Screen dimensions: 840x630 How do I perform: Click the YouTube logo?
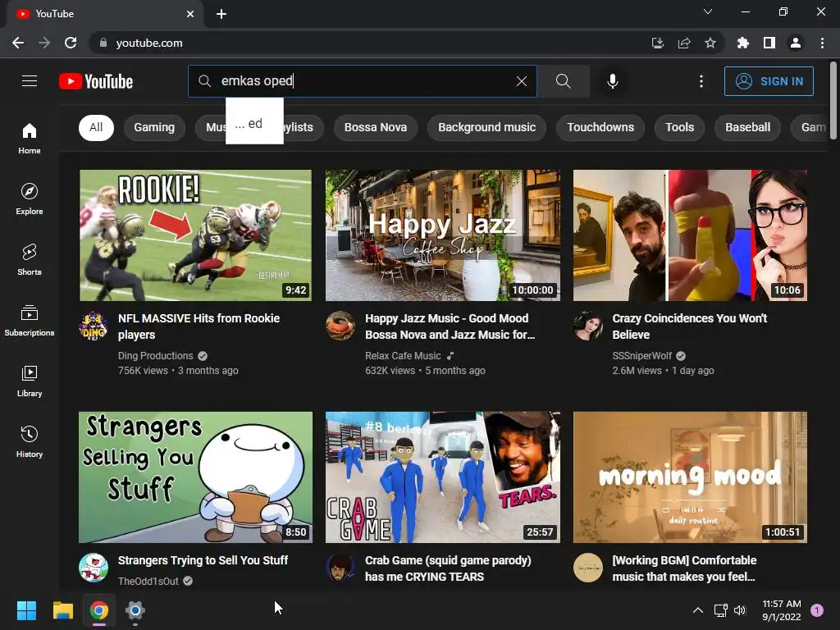(x=96, y=81)
